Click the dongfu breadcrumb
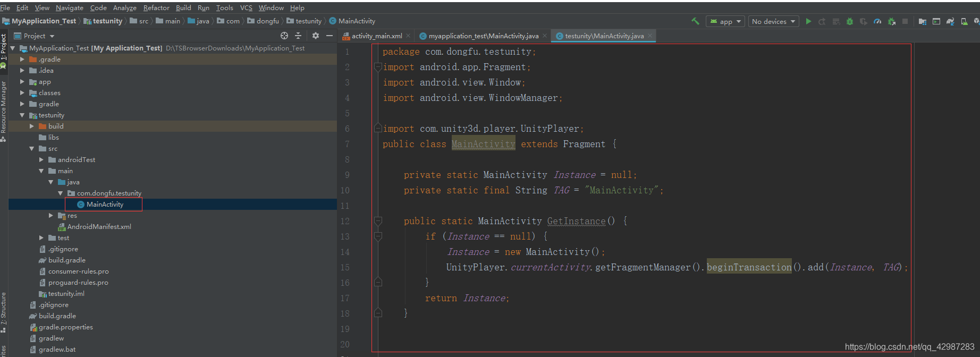This screenshot has height=357, width=980. pyautogui.click(x=263, y=21)
